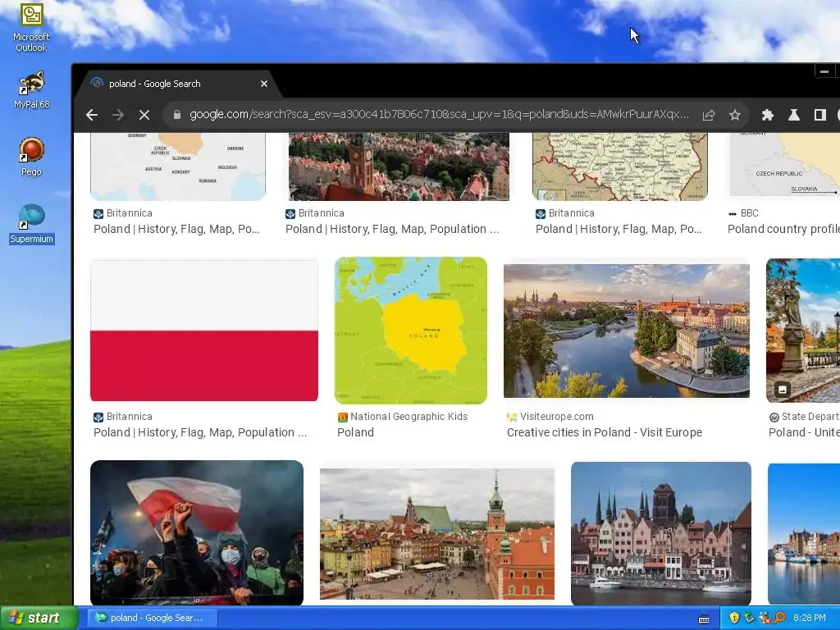The width and height of the screenshot is (840, 630).
Task: Go back using the browser back arrow
Action: 92,115
